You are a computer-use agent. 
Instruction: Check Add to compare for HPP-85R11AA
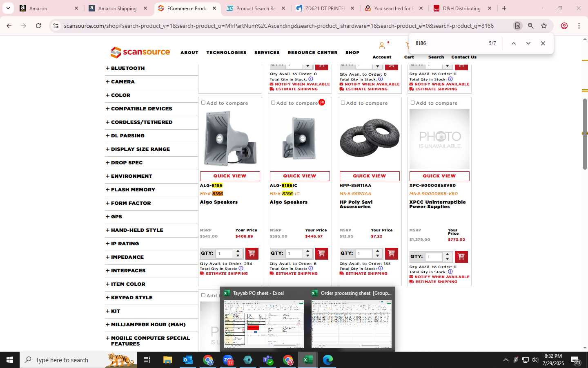tap(343, 103)
